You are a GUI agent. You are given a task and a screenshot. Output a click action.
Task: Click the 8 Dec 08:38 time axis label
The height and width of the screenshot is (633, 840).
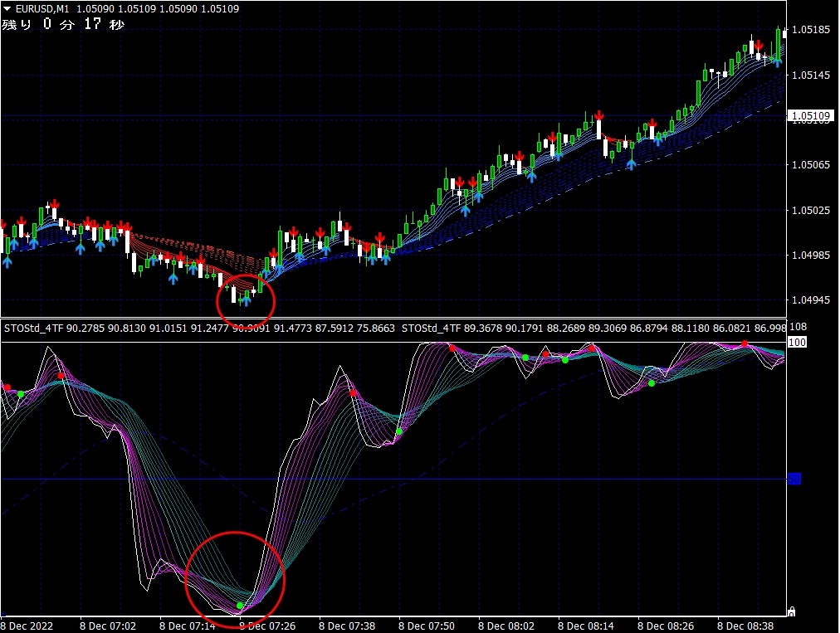click(x=745, y=626)
